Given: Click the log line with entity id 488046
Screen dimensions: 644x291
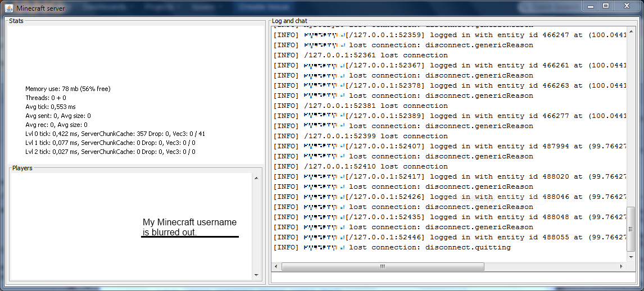Looking at the screenshot, I should click(450, 197).
